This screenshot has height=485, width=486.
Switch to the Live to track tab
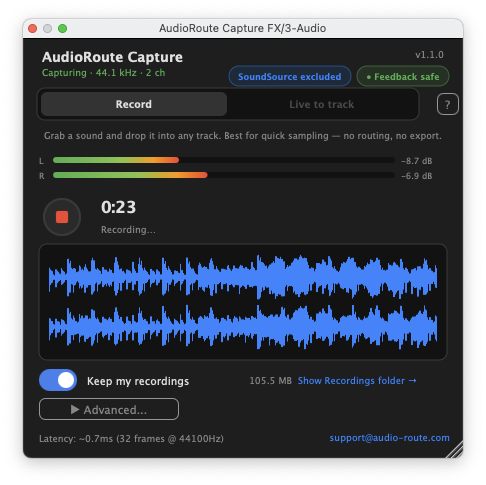(322, 104)
